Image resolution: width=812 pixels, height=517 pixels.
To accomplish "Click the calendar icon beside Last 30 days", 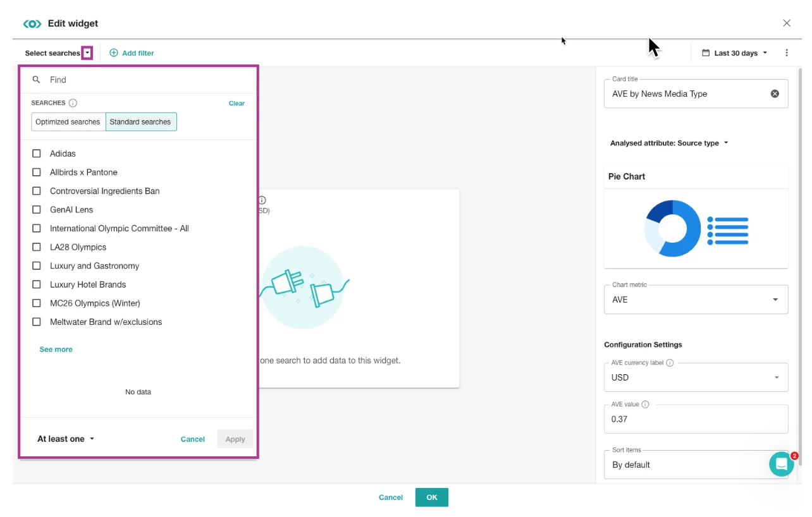I will tap(706, 53).
